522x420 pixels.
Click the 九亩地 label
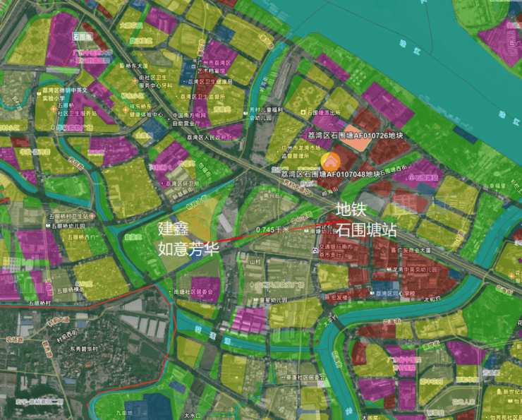124,413
